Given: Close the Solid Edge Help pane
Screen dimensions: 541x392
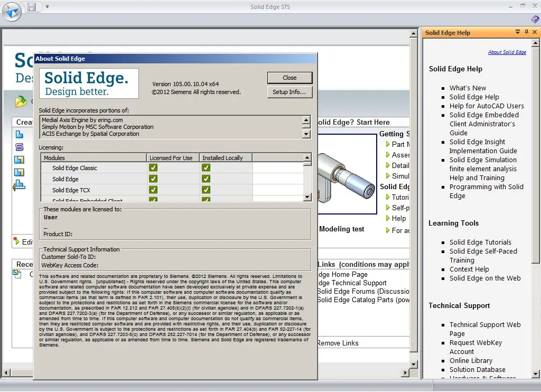Looking at the screenshot, I should pos(535,32).
